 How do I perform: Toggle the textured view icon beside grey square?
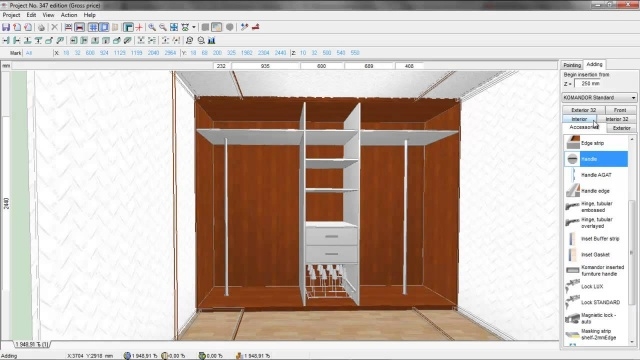coord(217,27)
